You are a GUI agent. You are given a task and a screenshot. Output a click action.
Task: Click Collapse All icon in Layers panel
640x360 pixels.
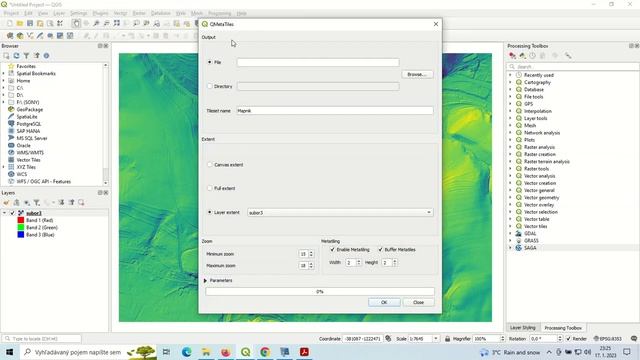(x=72, y=202)
